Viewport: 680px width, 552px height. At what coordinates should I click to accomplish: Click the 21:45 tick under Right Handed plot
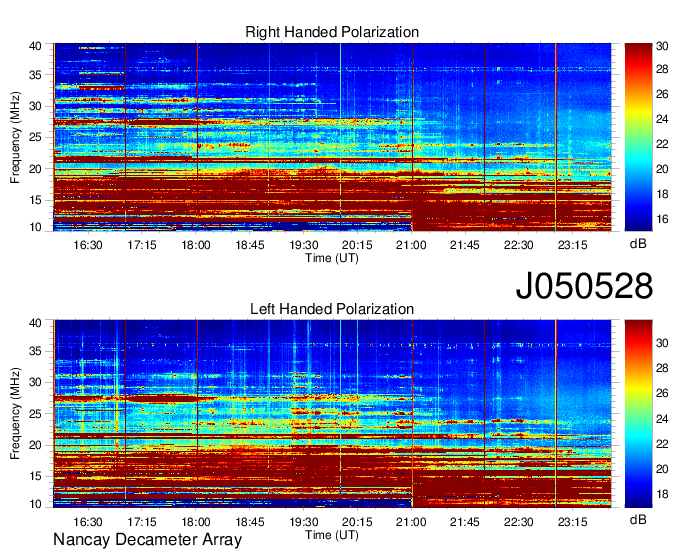tap(465, 245)
